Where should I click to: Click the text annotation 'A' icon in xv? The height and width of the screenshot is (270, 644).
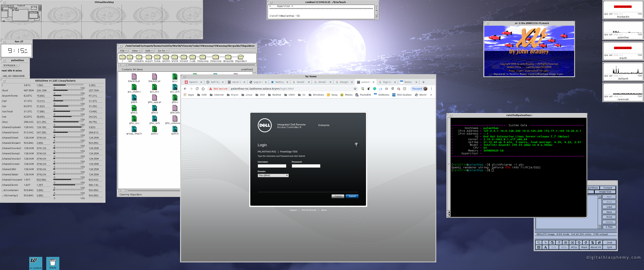click(x=545, y=247)
